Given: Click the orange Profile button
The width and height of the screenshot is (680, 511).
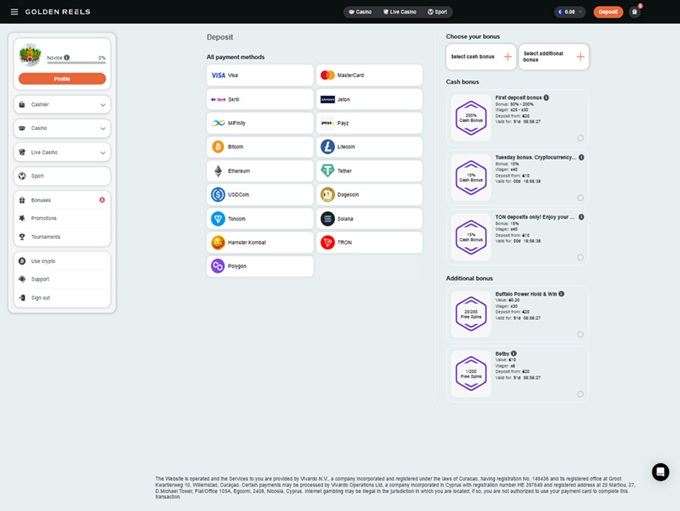Looking at the screenshot, I should (62, 78).
